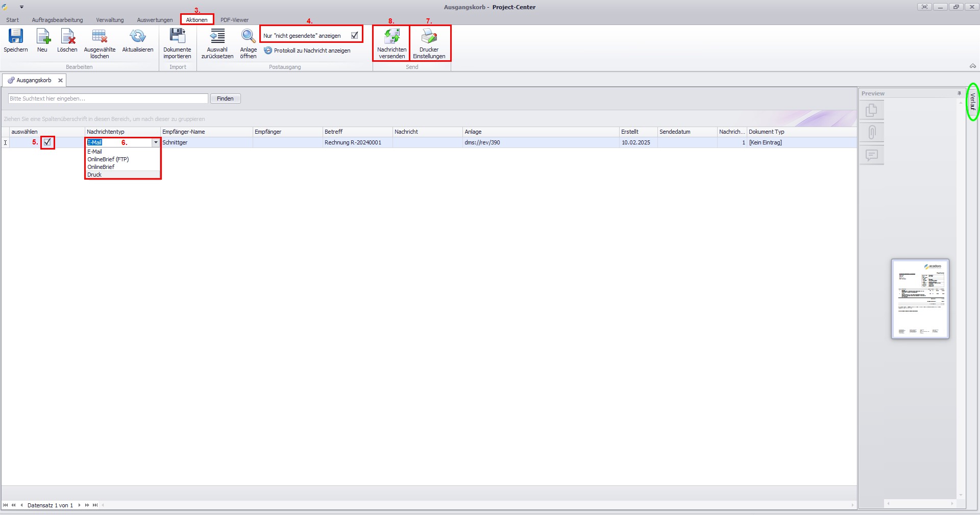This screenshot has height=515, width=980.
Task: Open attachment with Anlage öffnen icon
Action: click(249, 37)
